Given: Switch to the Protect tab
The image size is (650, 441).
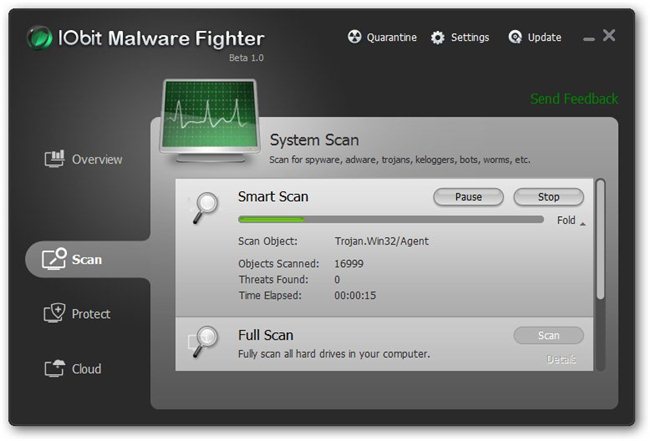Looking at the screenshot, I should [91, 314].
